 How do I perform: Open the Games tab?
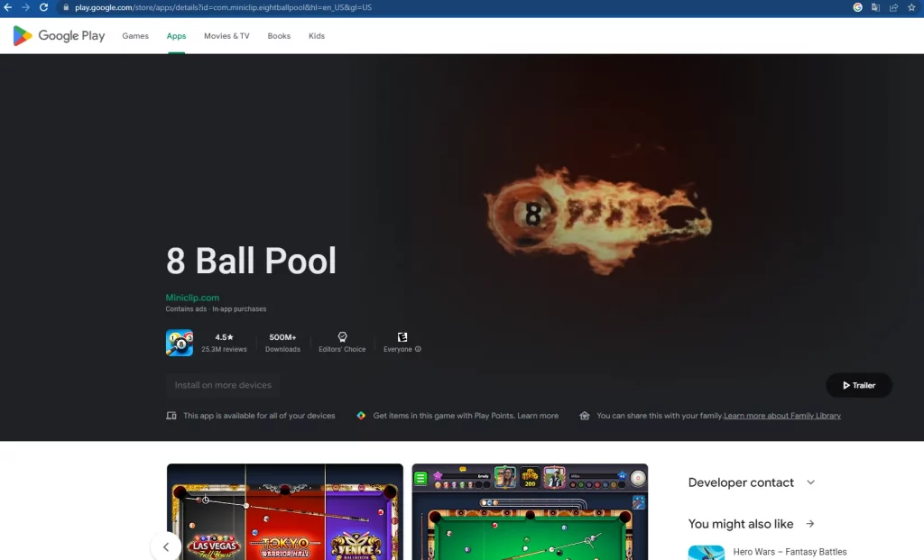135,36
